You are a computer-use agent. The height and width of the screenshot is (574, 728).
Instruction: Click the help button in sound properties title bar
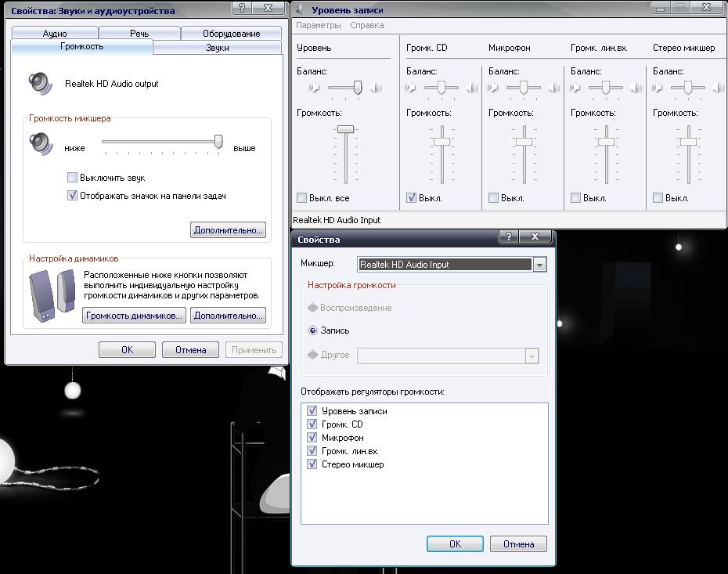pyautogui.click(x=243, y=9)
